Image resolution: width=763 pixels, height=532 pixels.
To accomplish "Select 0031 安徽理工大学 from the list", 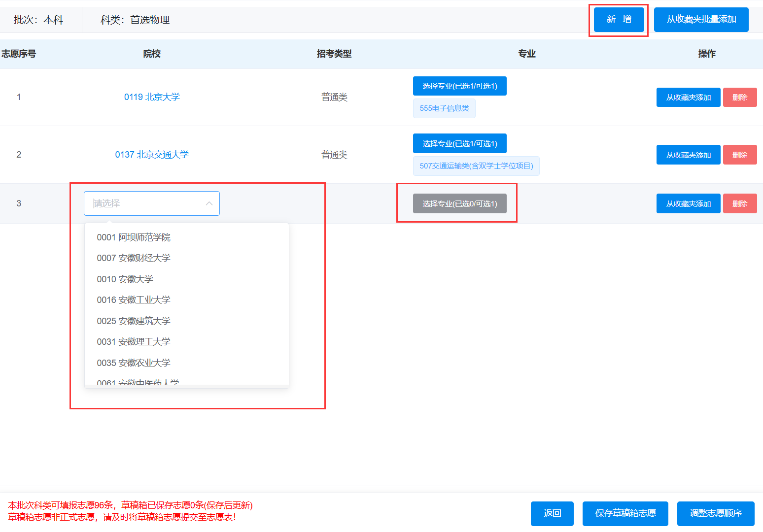I will (x=134, y=342).
